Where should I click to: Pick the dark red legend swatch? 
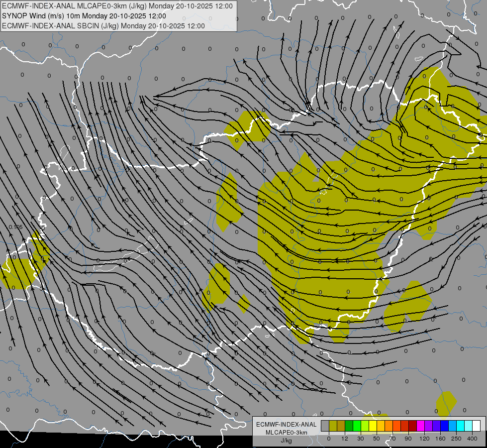click(x=413, y=426)
